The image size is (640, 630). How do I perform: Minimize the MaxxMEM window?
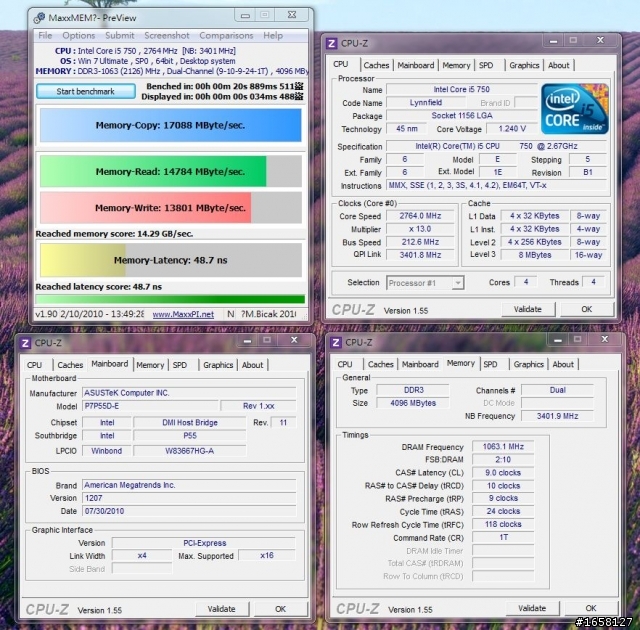pos(245,16)
